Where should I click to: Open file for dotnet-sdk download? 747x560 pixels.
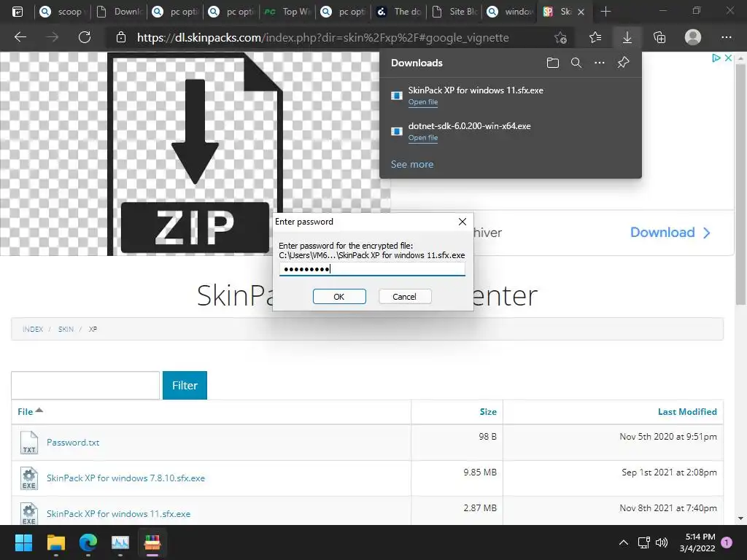423,138
